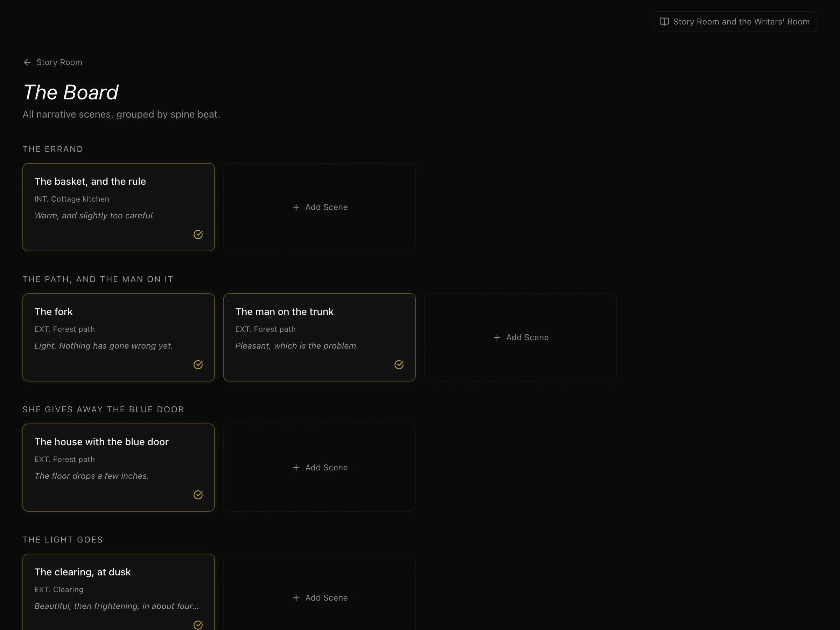
Task: Click the book icon in the top-right button
Action: pyautogui.click(x=664, y=22)
